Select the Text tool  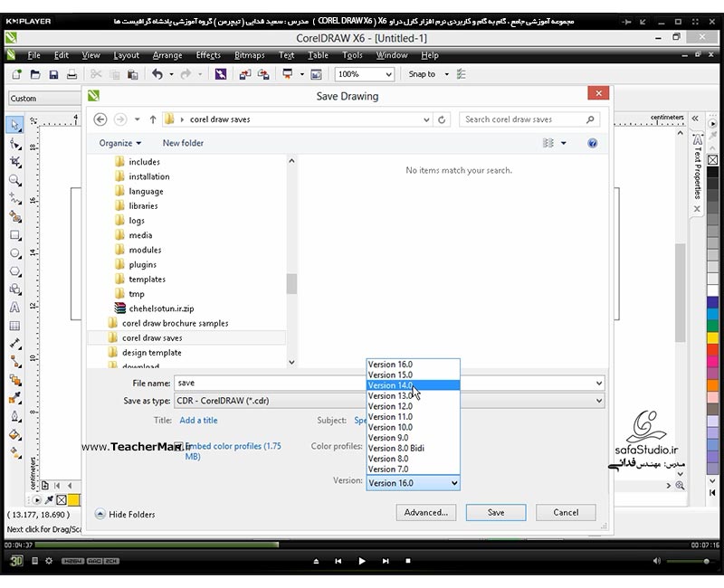pos(15,308)
